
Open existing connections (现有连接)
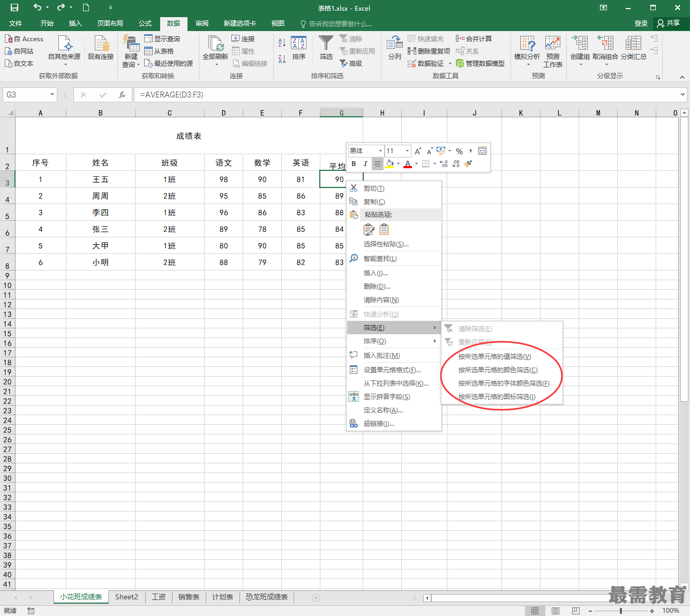click(x=101, y=48)
